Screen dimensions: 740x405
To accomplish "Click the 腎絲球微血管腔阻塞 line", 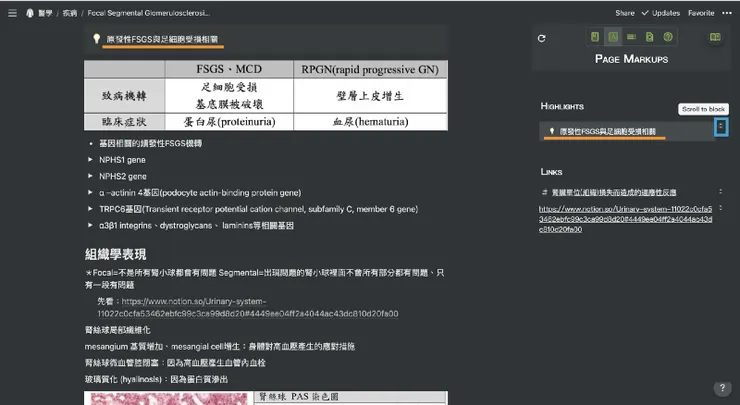I will coord(175,363).
